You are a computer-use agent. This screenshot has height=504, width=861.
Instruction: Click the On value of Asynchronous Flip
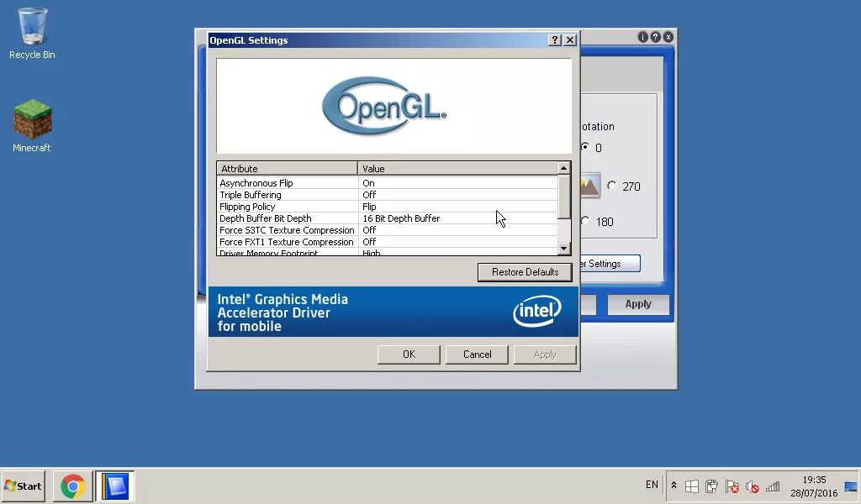click(368, 183)
